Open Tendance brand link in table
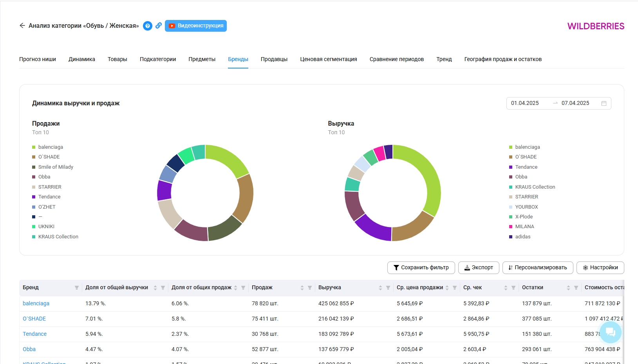 pyautogui.click(x=34, y=334)
